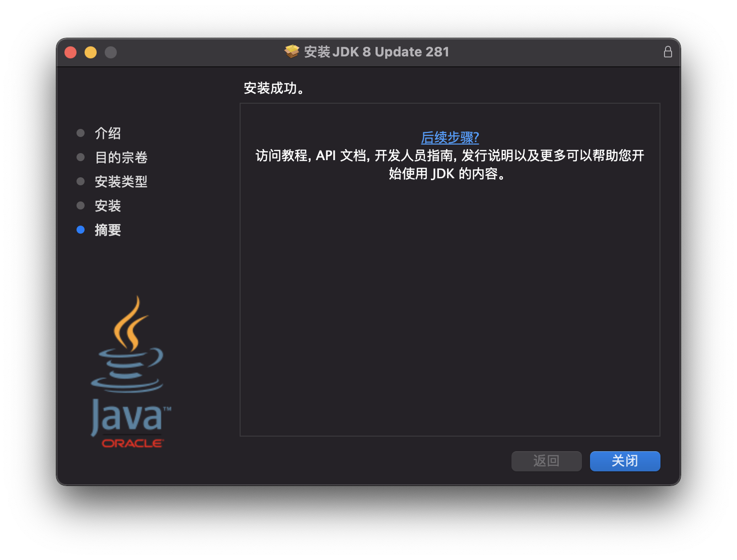Close the installer with red window button
The image size is (737, 560).
[x=70, y=52]
